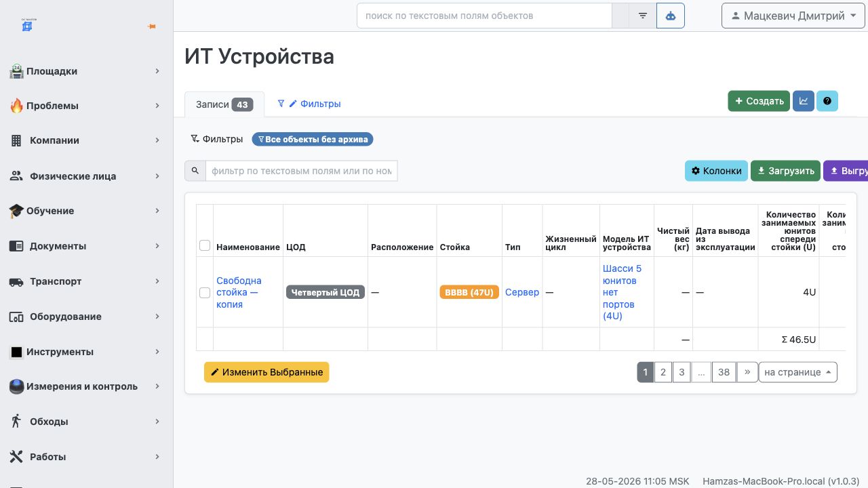Click the Площадки sidebar icon
This screenshot has height=488, width=868.
click(16, 71)
